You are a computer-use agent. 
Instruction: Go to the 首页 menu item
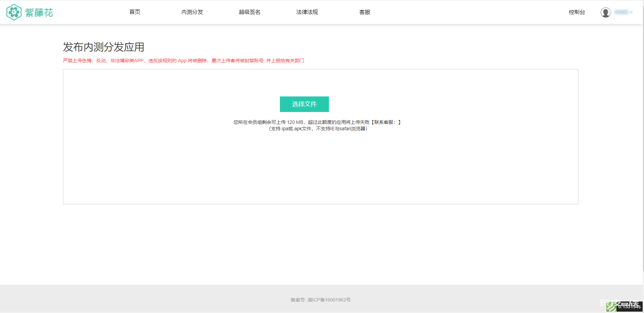tap(135, 12)
